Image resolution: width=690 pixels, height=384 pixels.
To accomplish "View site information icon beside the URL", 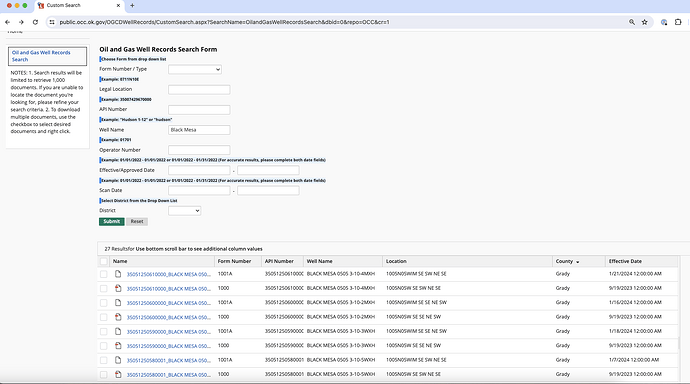I will click(52, 22).
